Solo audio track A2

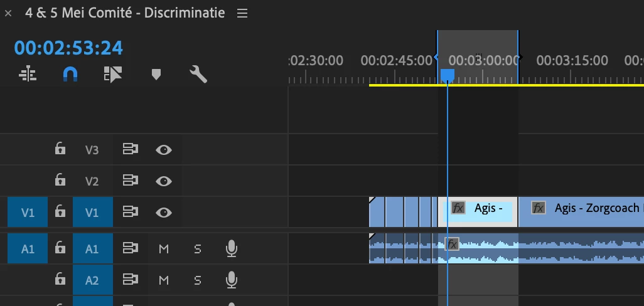[x=198, y=280]
